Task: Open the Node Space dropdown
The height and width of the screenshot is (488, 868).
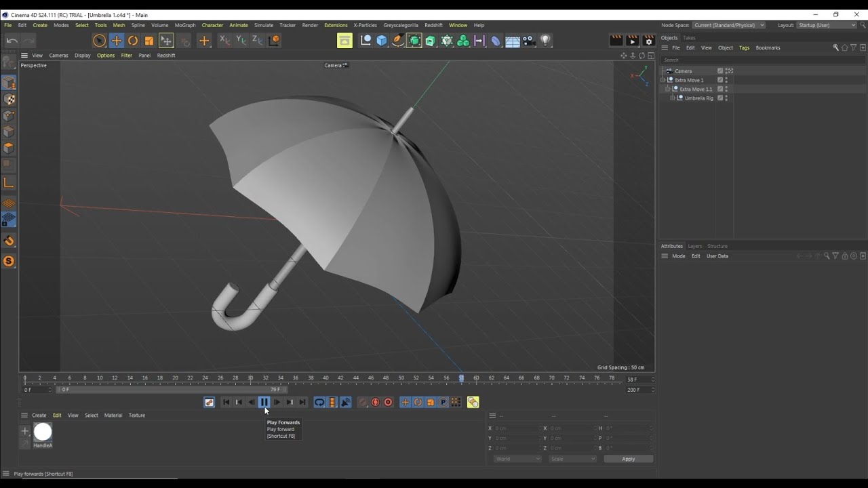Action: coord(729,25)
